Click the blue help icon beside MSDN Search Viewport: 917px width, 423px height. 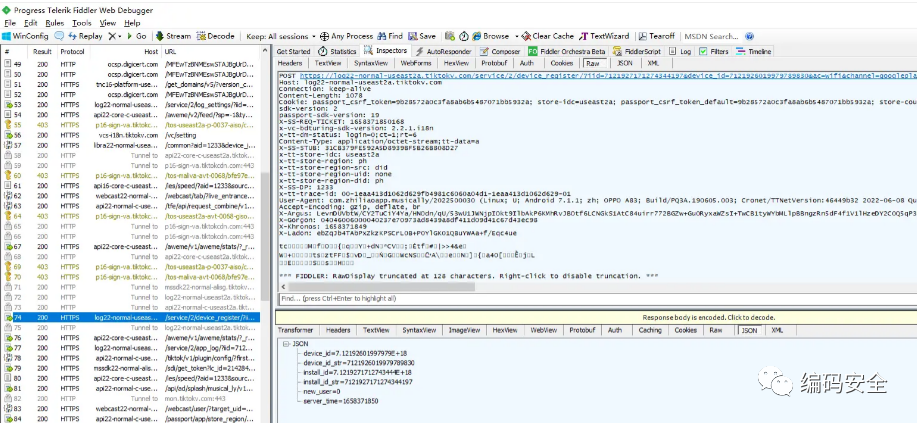tap(750, 36)
